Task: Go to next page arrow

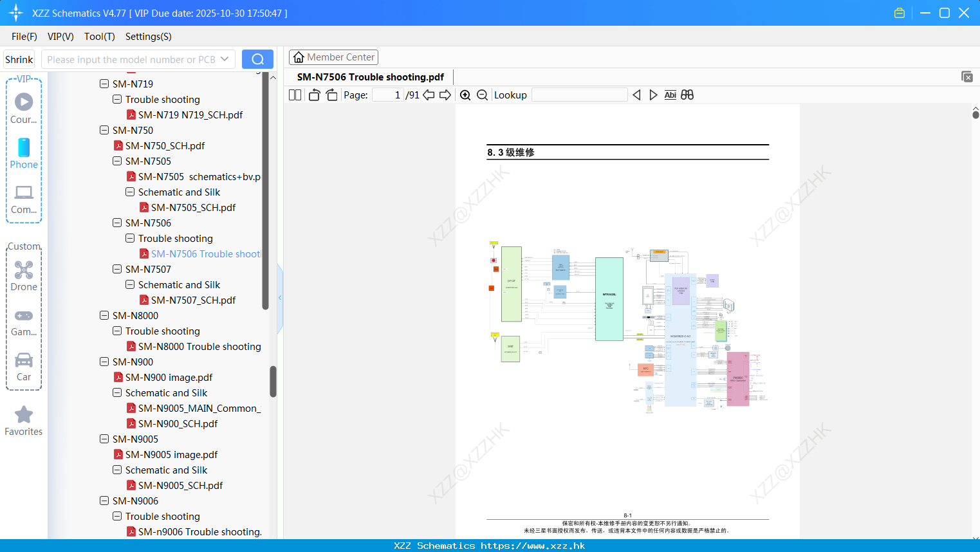Action: click(x=445, y=95)
